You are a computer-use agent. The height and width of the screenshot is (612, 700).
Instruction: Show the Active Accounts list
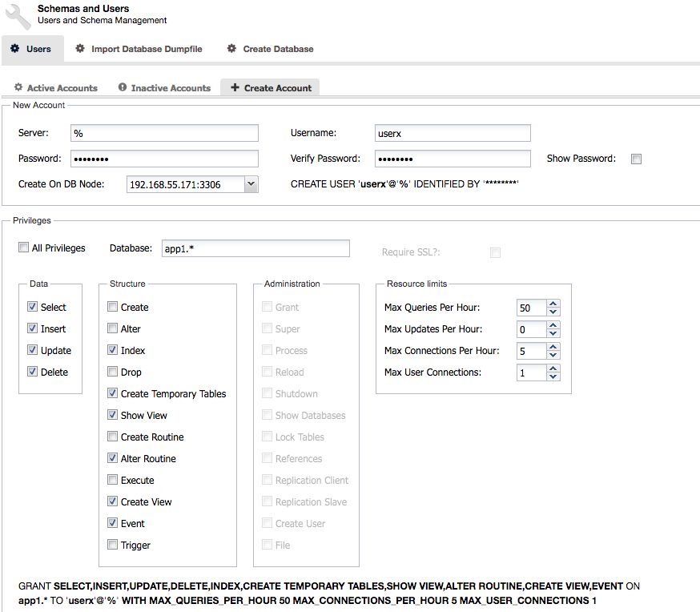pyautogui.click(x=56, y=88)
